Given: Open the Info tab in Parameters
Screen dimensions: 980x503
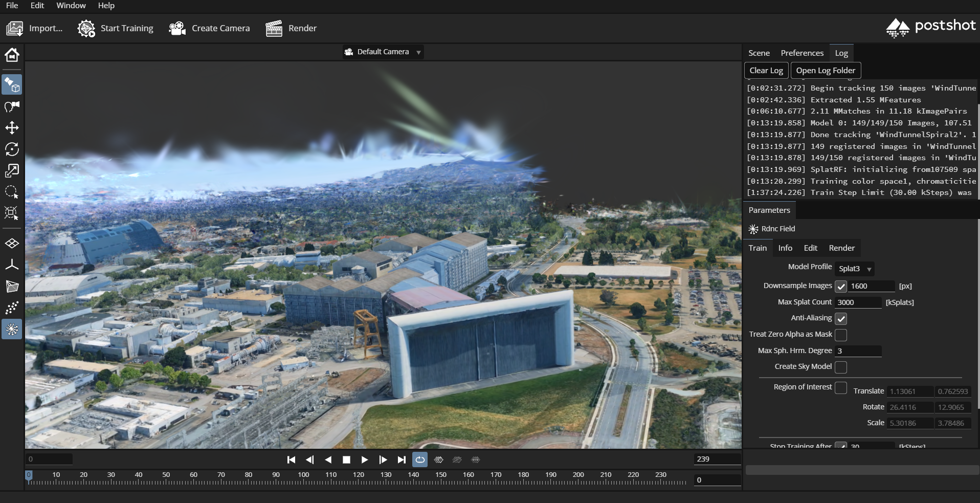Looking at the screenshot, I should [785, 248].
